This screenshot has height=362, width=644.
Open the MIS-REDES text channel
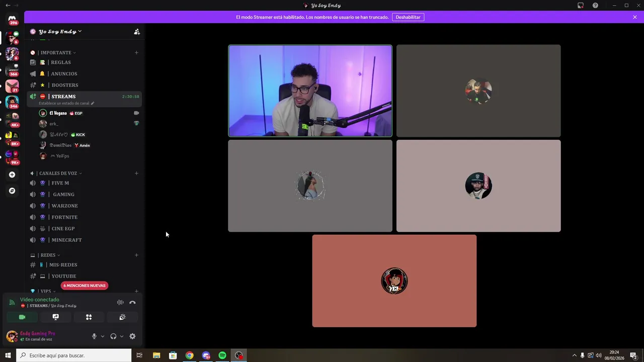coord(84,265)
